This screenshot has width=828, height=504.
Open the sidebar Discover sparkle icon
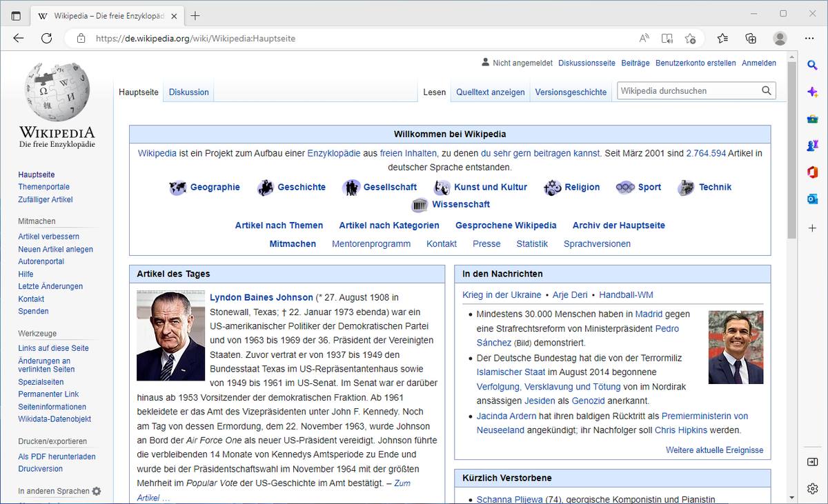[812, 92]
